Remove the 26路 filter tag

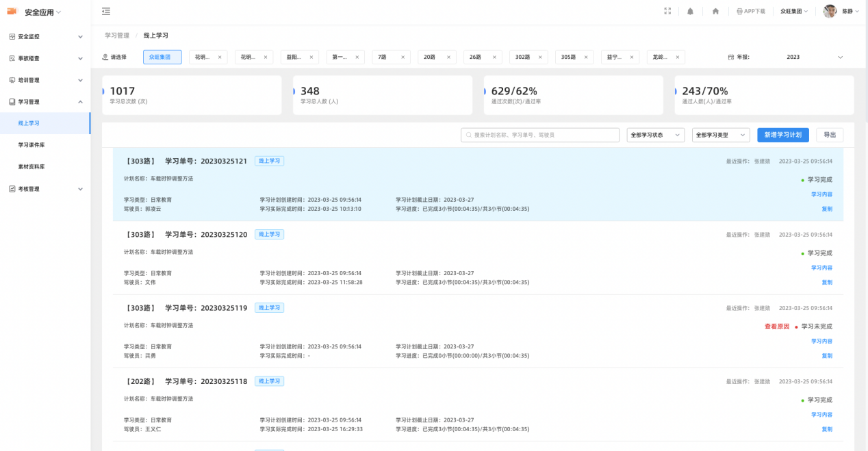click(x=494, y=57)
